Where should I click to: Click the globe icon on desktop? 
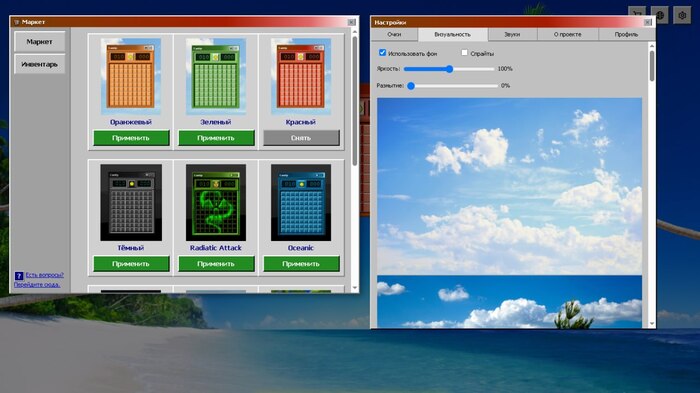(660, 16)
